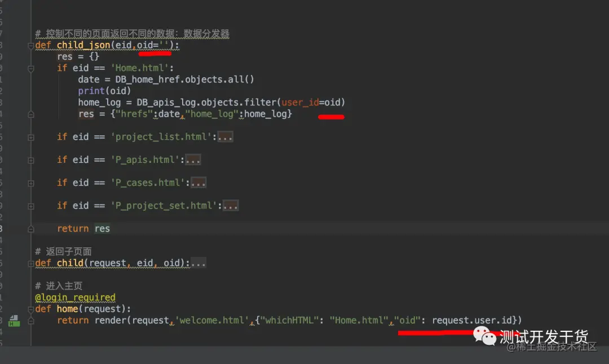Open the related HTML template gutter icon
The image size is (609, 364).
[14, 321]
